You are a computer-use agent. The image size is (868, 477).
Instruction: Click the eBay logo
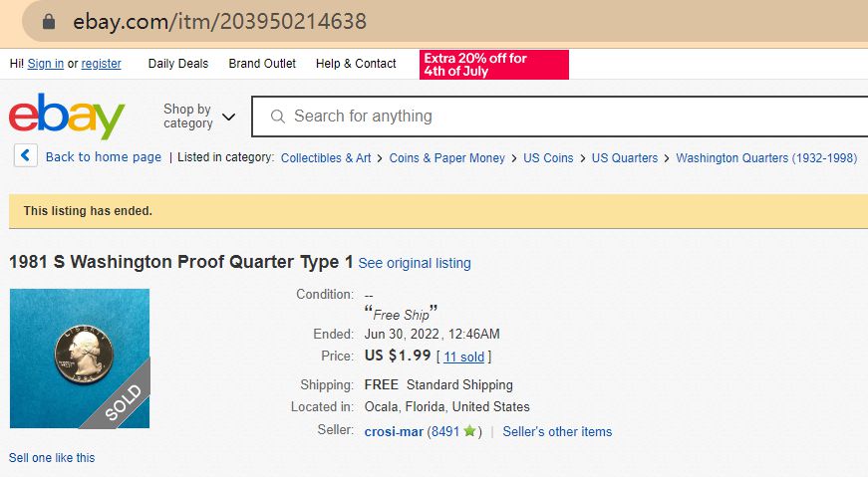67,117
